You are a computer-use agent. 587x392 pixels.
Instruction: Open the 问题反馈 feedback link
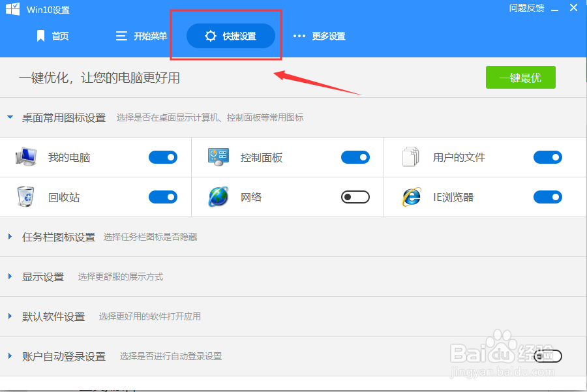[526, 9]
